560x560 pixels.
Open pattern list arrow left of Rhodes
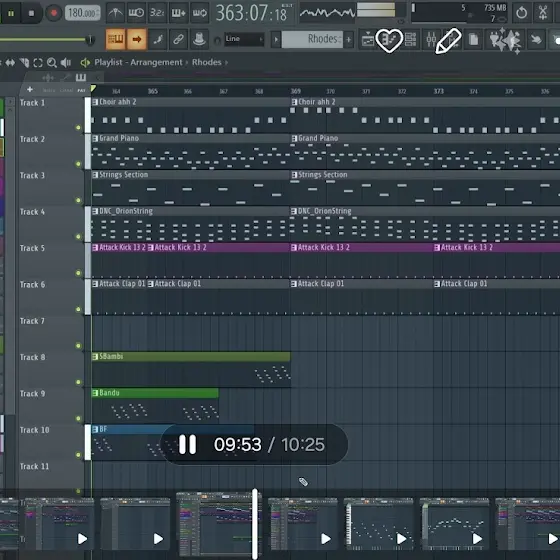pyautogui.click(x=276, y=39)
